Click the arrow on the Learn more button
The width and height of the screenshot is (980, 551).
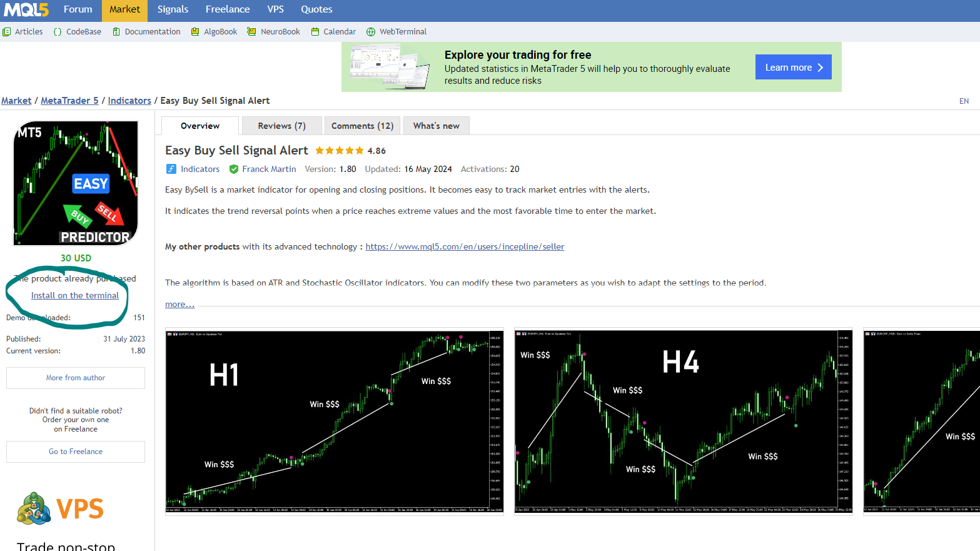[821, 68]
